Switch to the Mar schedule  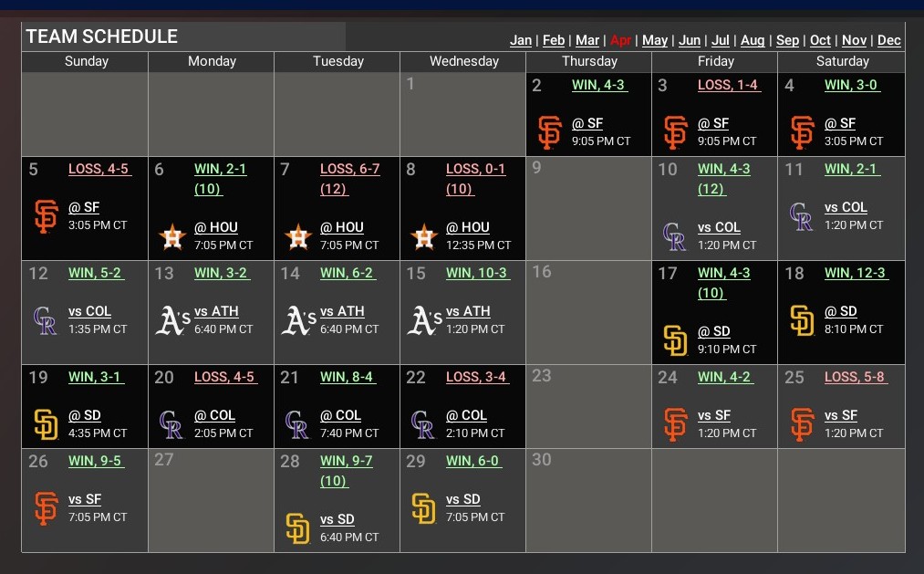pyautogui.click(x=587, y=40)
